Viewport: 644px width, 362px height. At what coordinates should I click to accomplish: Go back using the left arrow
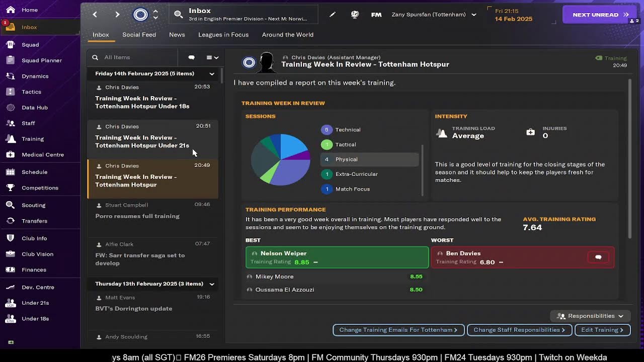coord(95,15)
